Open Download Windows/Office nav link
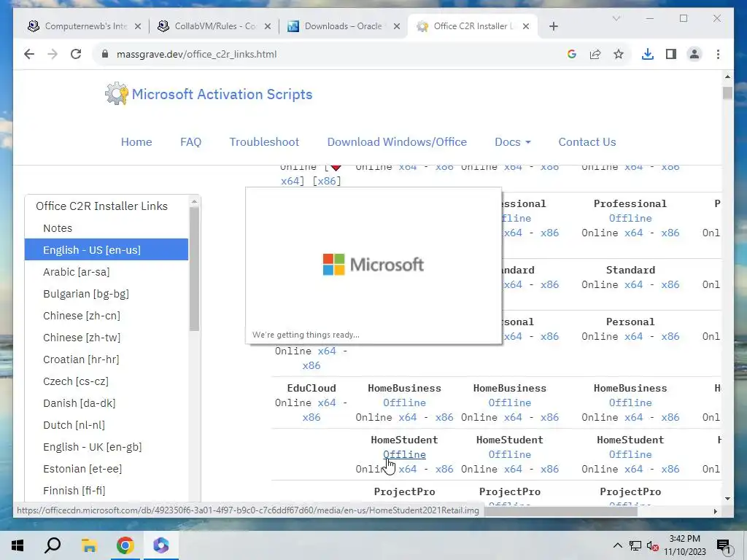The image size is (747, 560). (397, 142)
